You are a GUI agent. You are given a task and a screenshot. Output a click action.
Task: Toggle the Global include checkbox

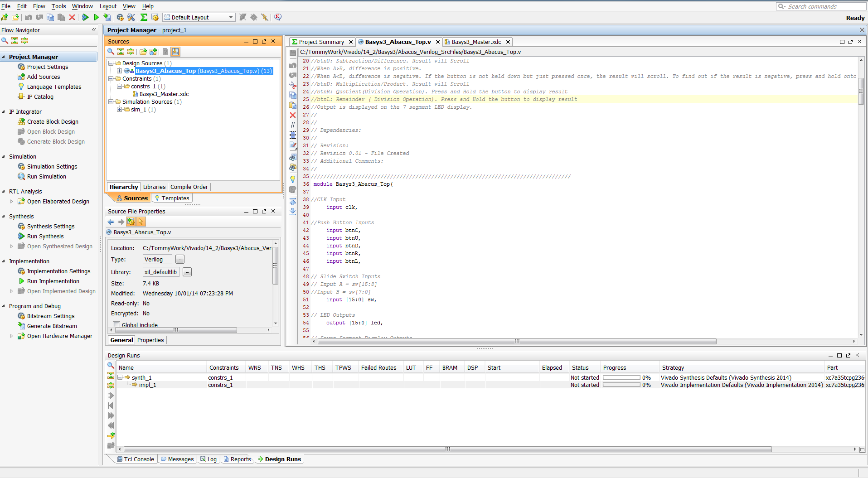tap(116, 324)
